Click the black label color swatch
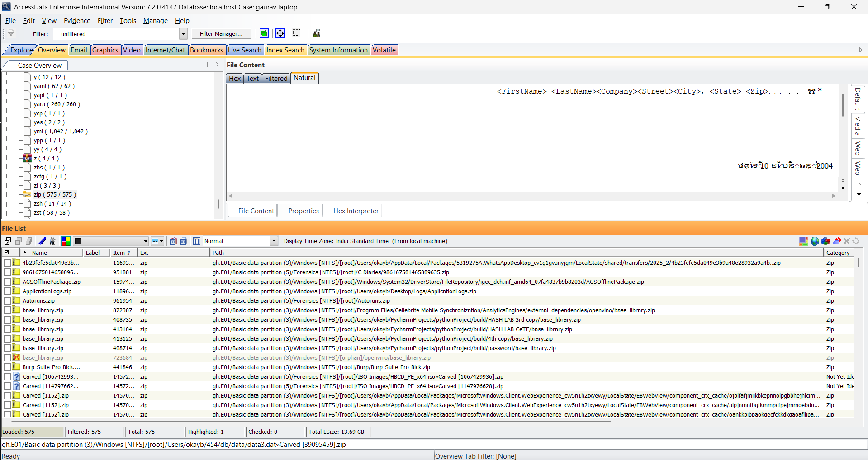The width and height of the screenshot is (868, 460). coord(78,241)
